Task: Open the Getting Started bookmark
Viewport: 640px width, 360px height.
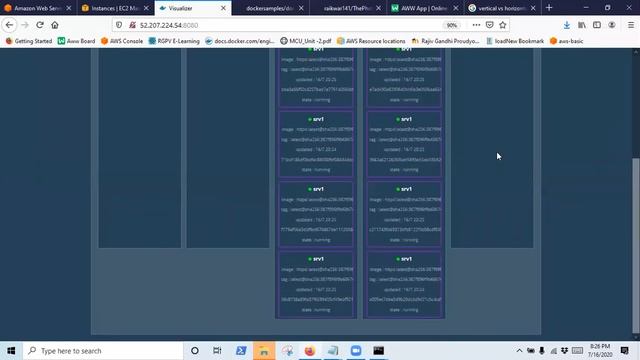Action: (29, 41)
